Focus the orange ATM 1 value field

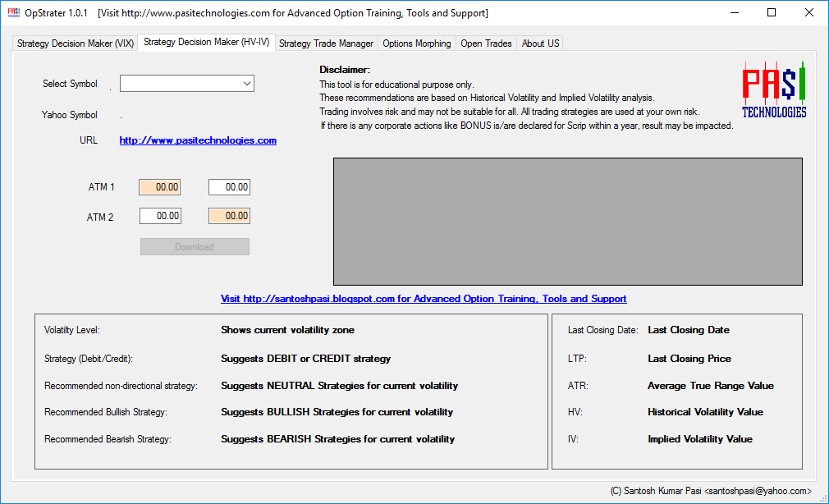coord(160,187)
